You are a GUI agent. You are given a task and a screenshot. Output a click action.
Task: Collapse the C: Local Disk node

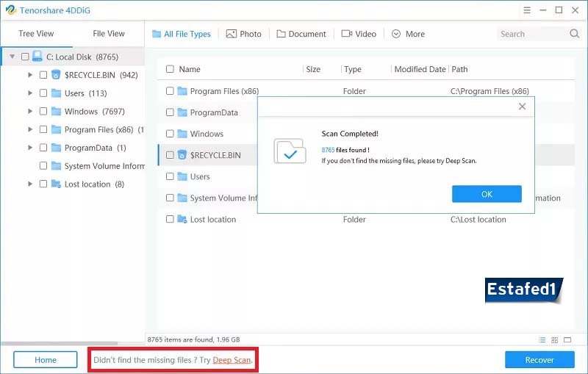click(x=12, y=57)
